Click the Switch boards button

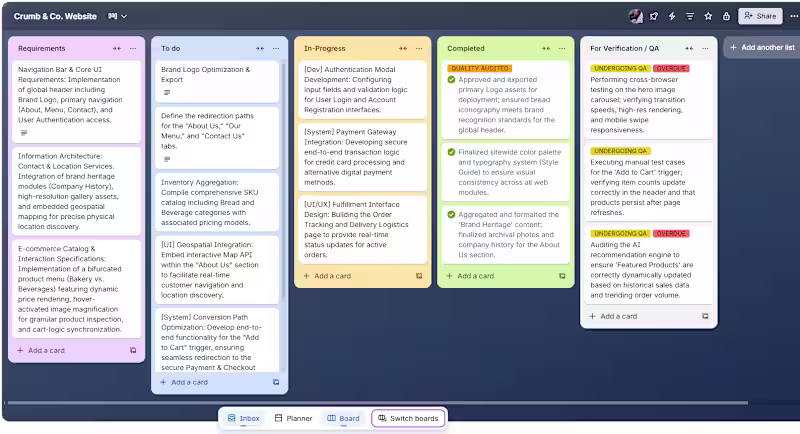(409, 418)
